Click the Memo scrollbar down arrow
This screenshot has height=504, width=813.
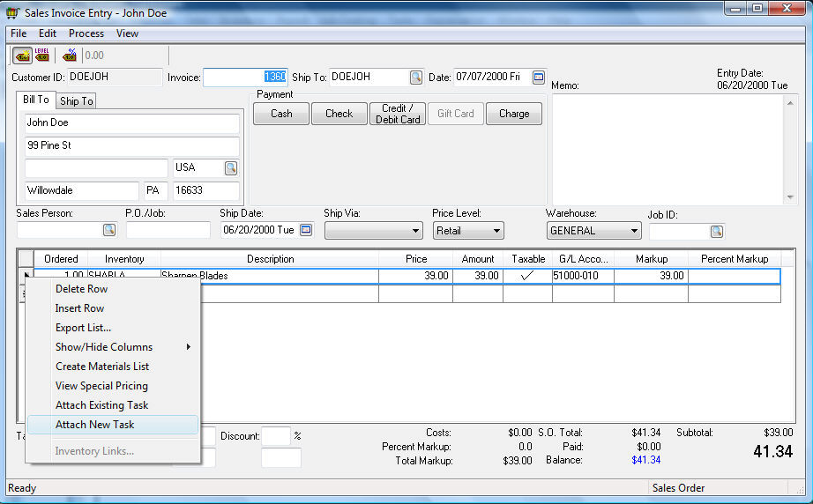[x=791, y=197]
